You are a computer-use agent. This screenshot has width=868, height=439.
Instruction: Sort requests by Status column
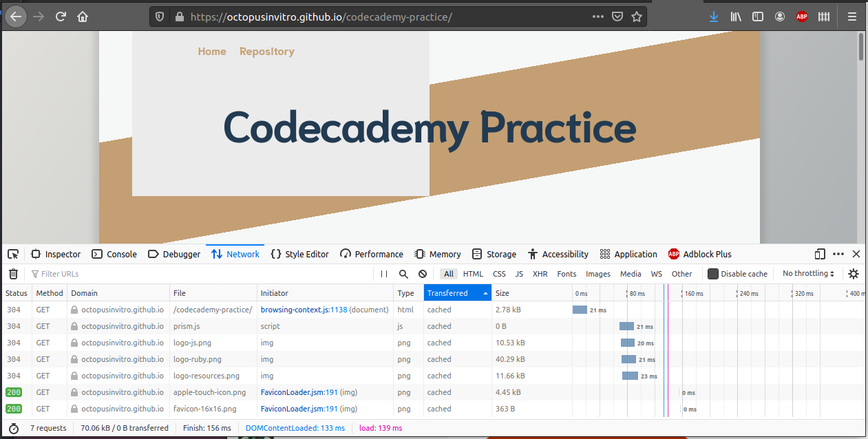point(17,293)
